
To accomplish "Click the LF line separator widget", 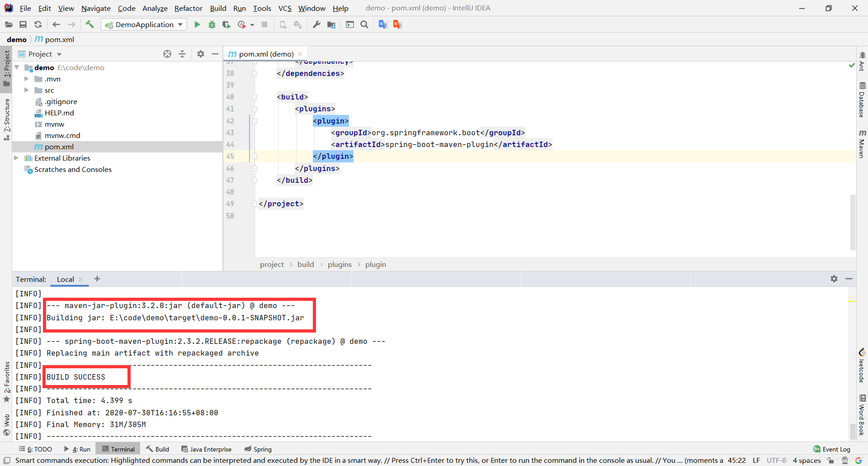I will pos(756,460).
